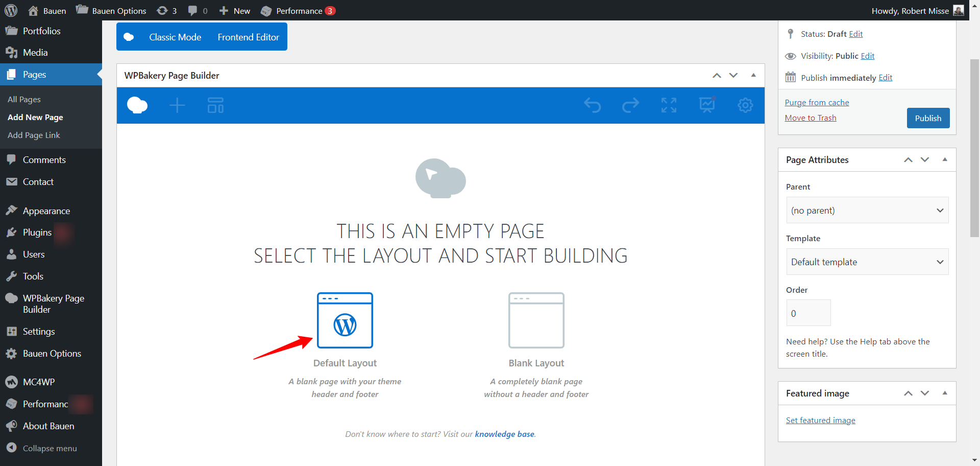The height and width of the screenshot is (466, 980).
Task: Open the Parent page dropdown
Action: 867,210
